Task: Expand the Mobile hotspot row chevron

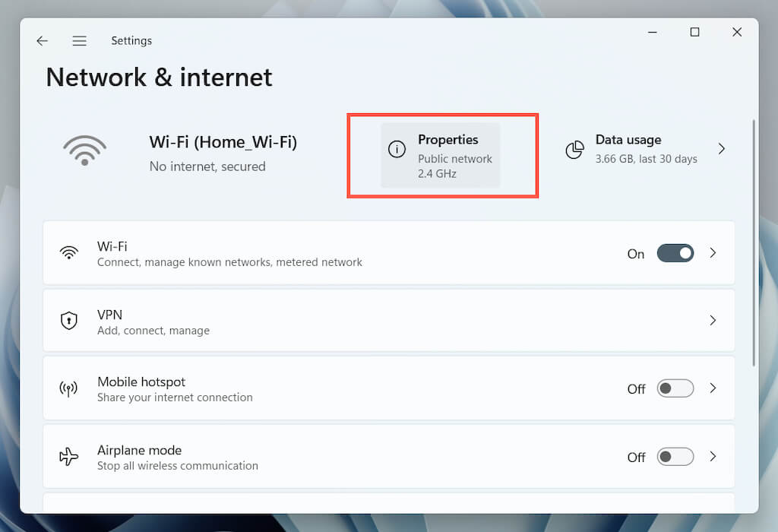Action: [713, 388]
